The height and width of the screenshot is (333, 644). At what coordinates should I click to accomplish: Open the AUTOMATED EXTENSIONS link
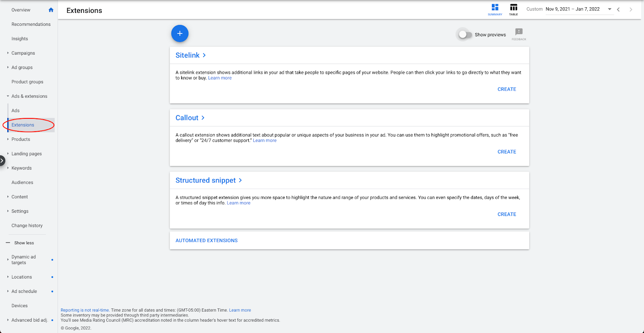(206, 241)
